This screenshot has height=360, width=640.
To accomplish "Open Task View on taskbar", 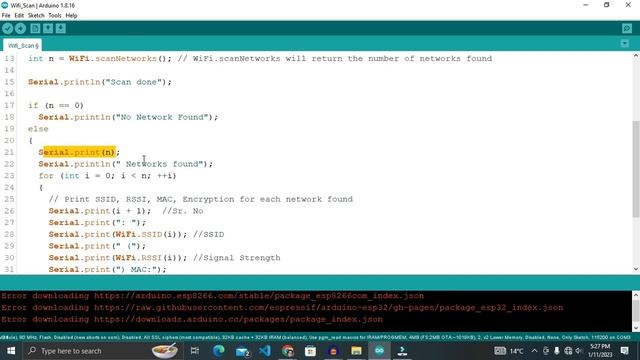I will [195, 351].
